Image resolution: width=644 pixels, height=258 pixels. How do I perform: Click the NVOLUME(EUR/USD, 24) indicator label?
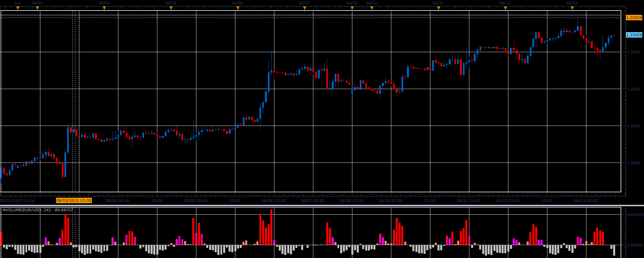coord(38,210)
